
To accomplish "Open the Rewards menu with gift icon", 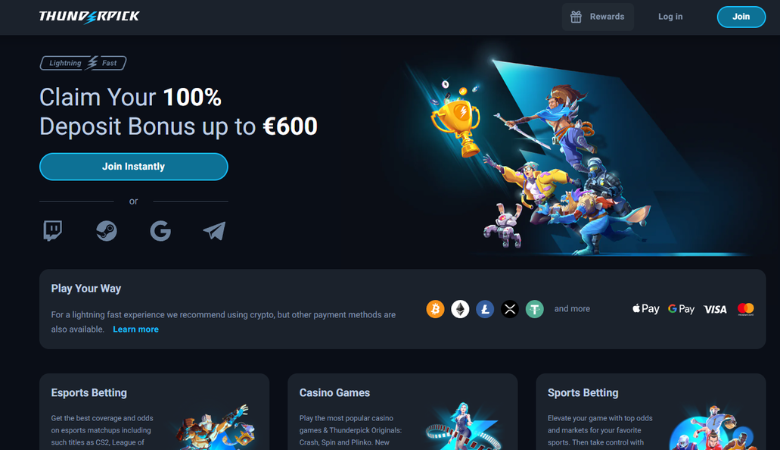I will [598, 17].
